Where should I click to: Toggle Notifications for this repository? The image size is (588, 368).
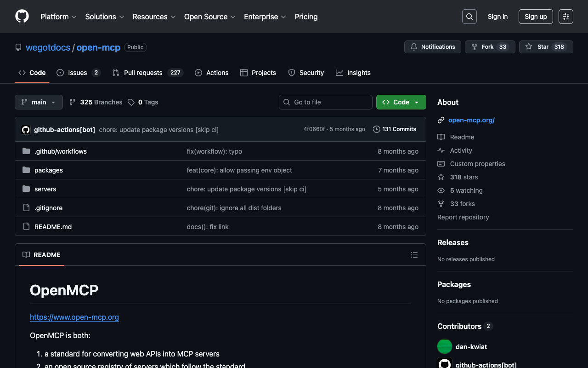tap(432, 47)
